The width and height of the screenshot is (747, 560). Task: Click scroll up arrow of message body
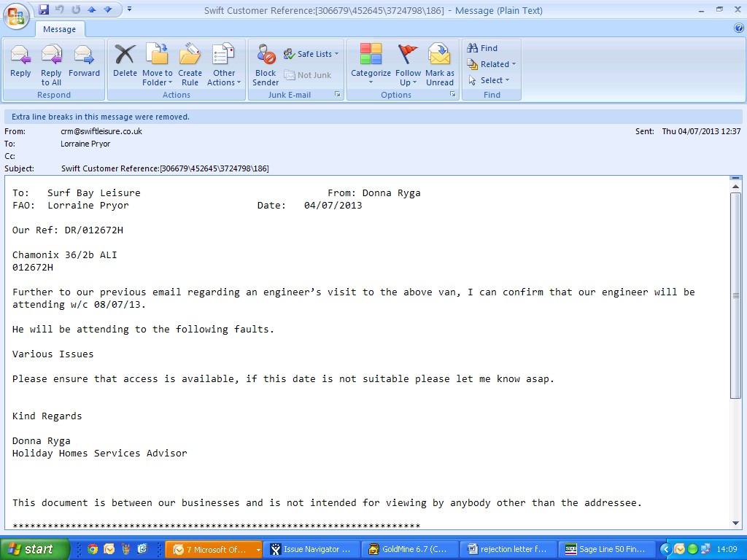click(735, 186)
